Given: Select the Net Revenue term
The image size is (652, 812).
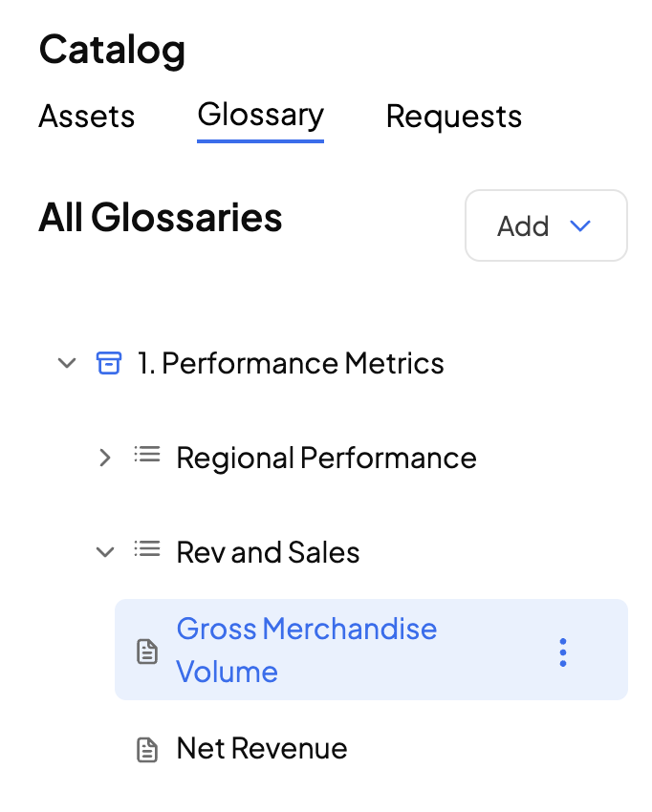Looking at the screenshot, I should point(262,748).
